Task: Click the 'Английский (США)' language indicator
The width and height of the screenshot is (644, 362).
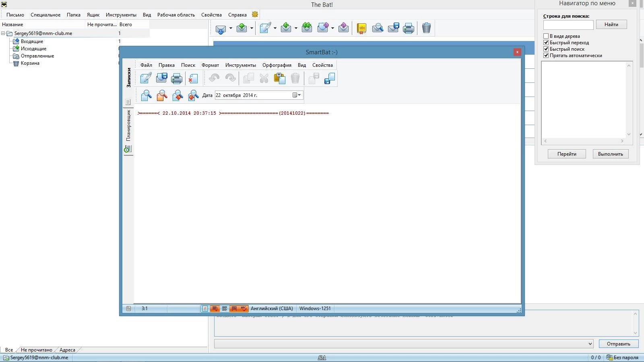Action: (x=272, y=309)
